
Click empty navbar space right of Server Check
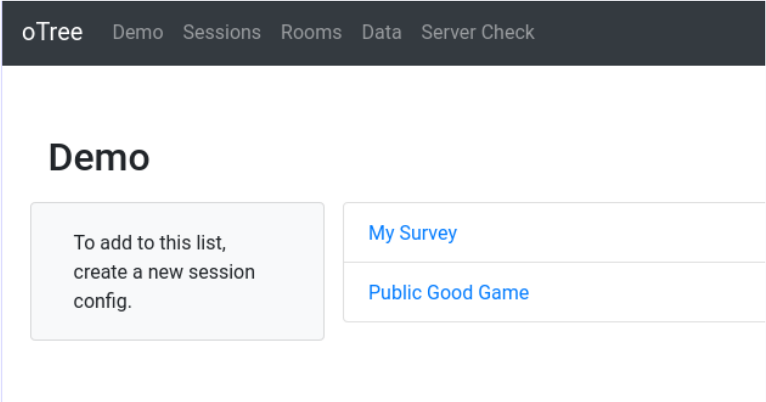(x=650, y=32)
